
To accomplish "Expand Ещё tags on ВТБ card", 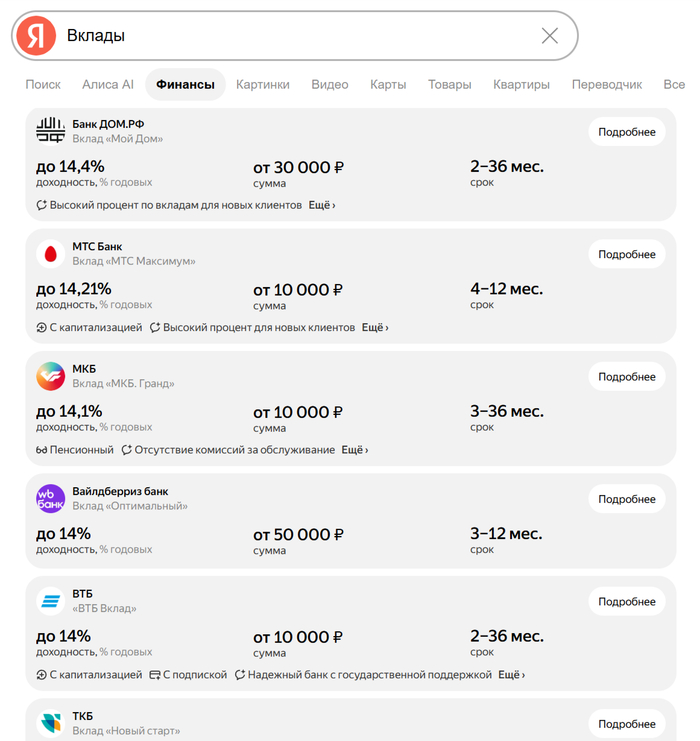I will 511,675.
